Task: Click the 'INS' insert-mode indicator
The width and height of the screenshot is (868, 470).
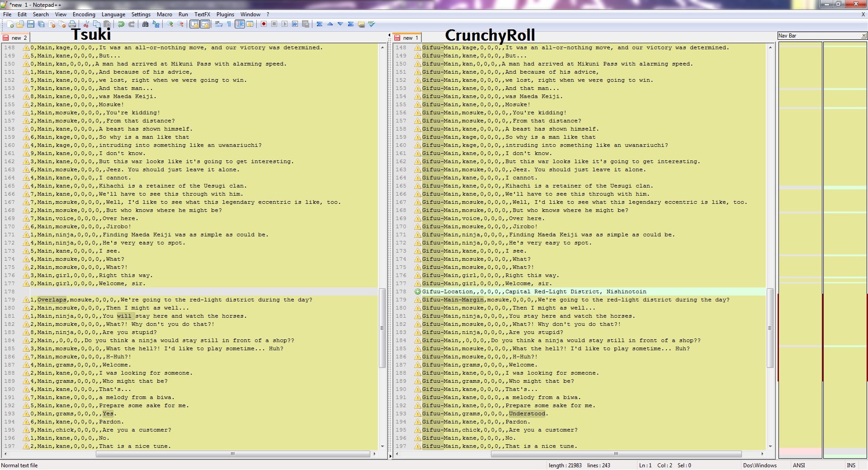Action: pos(851,465)
